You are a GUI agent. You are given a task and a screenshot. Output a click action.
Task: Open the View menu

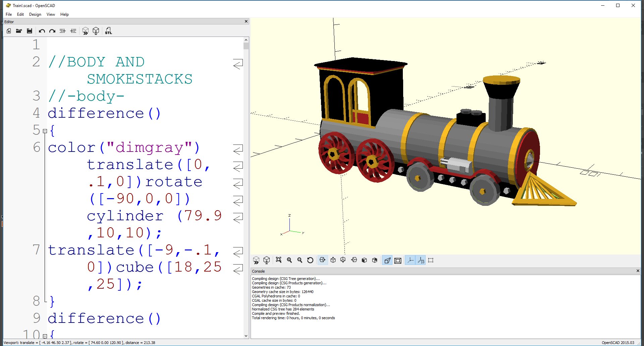(x=51, y=14)
